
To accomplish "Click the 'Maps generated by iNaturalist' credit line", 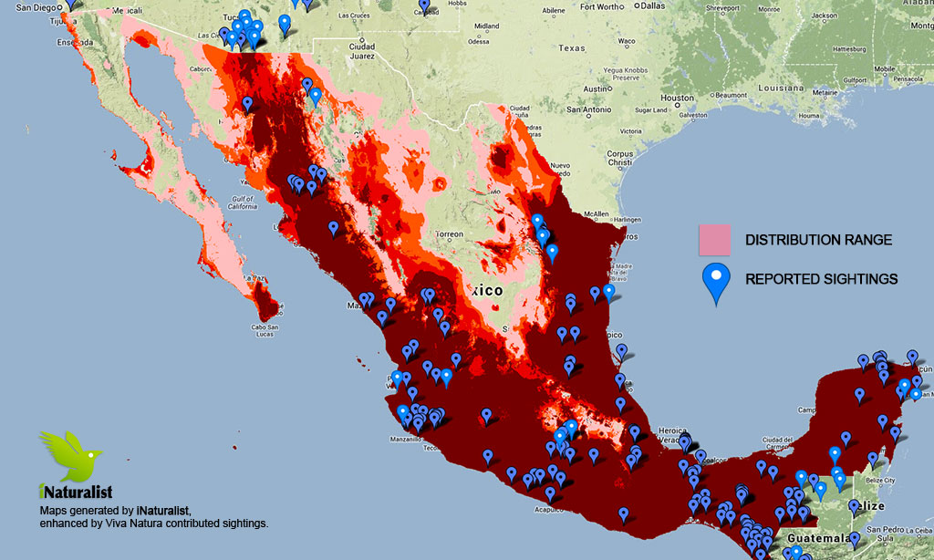I will [116, 511].
